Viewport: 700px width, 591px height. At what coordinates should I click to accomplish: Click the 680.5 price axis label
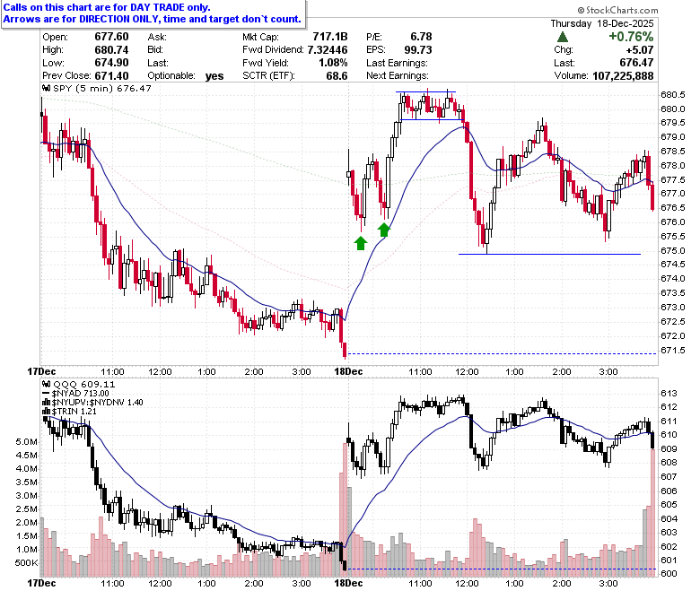(673, 94)
